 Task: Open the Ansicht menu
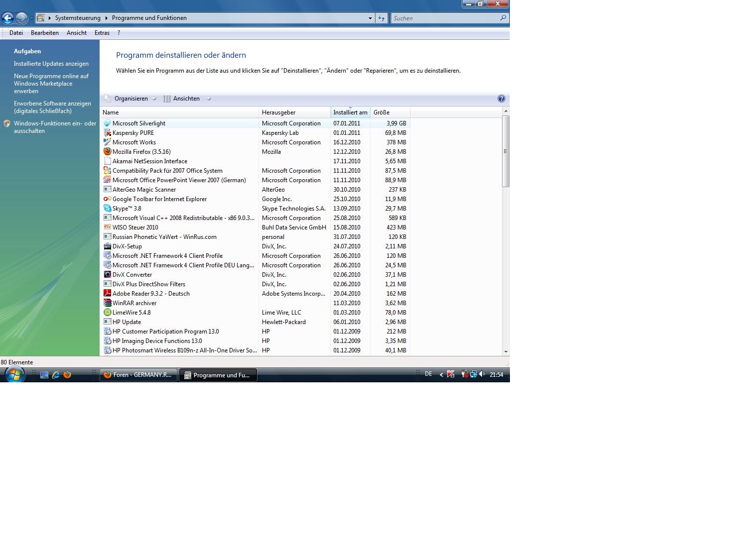click(x=77, y=33)
